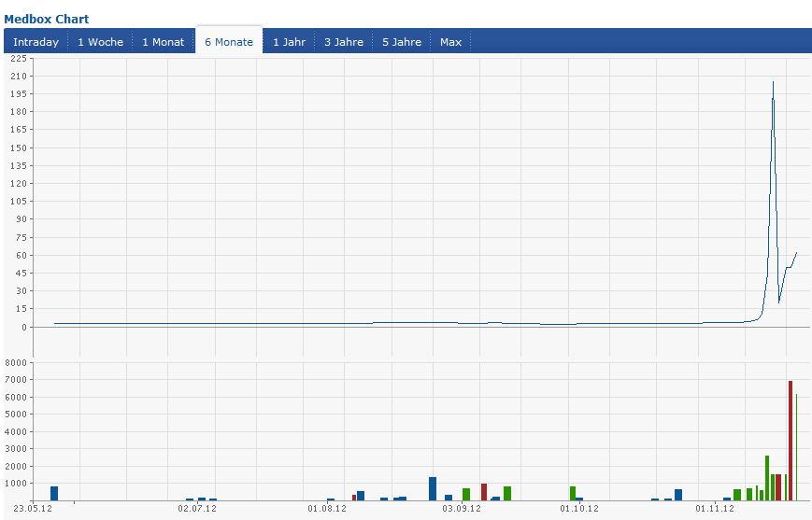Click the price peak near 210

pos(773,82)
